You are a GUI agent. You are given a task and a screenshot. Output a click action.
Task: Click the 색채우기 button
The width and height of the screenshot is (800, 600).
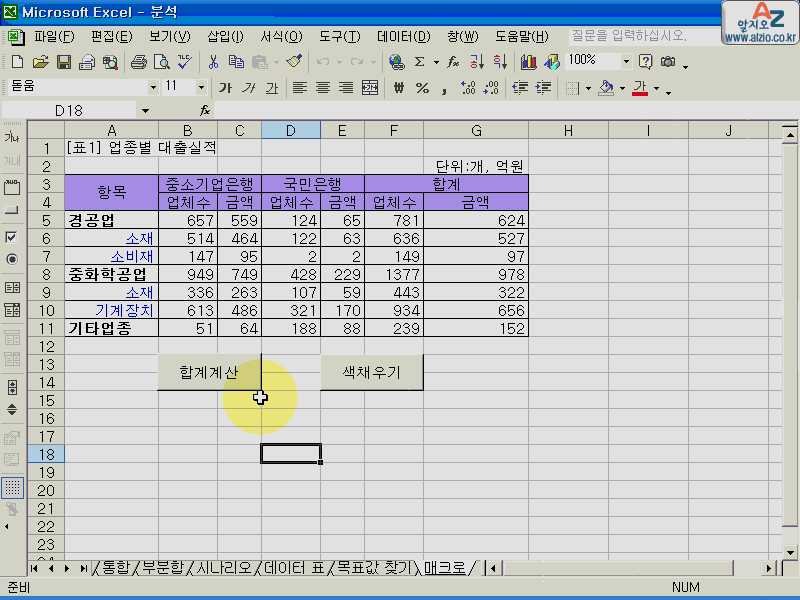[x=371, y=372]
